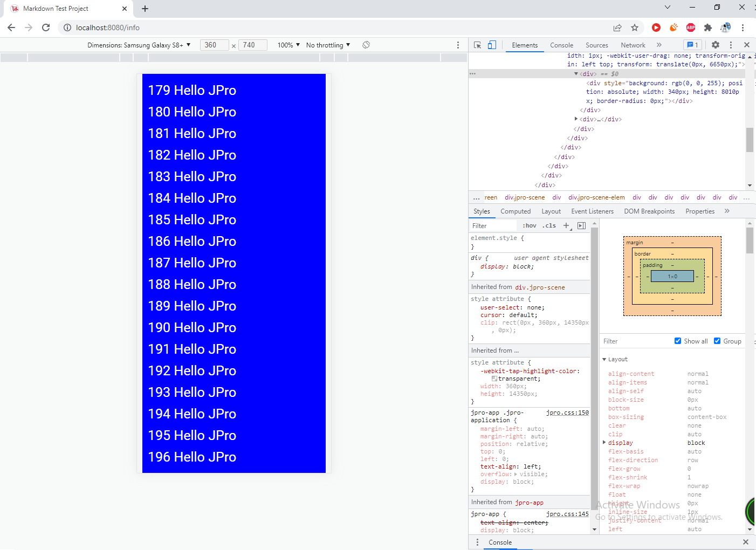Open the Network panel
This screenshot has height=550, width=756.
coord(633,45)
